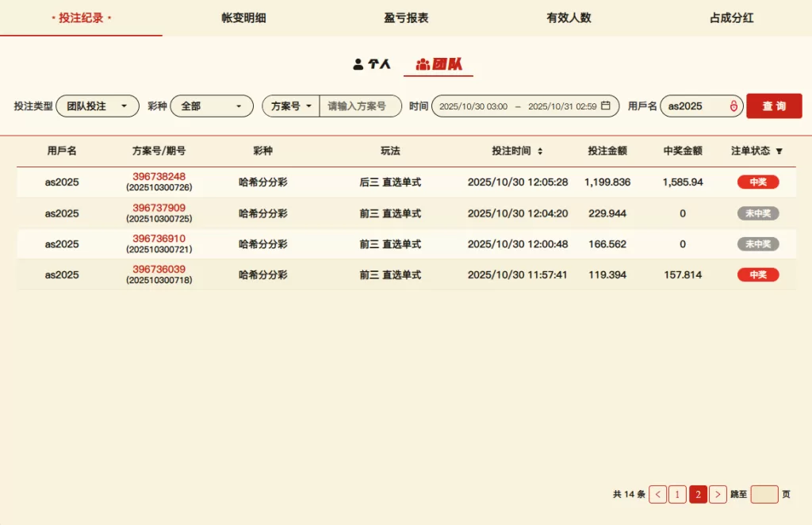Screen dimensions: 812x525
Task: Click the calendar icon in the date range
Action: (x=606, y=105)
